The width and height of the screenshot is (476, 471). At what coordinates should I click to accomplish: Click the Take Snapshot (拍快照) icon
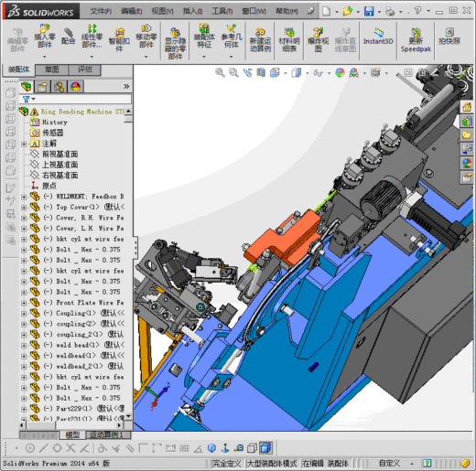(x=449, y=37)
